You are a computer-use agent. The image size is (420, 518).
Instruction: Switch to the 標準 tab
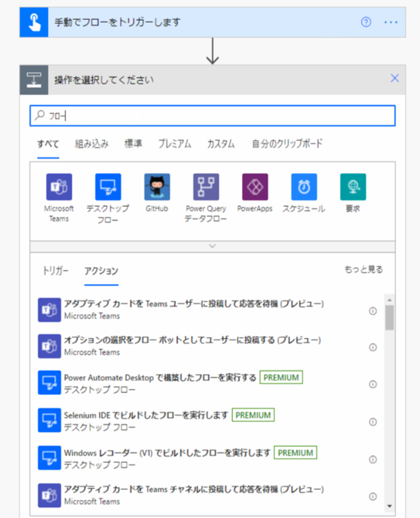pos(133,144)
